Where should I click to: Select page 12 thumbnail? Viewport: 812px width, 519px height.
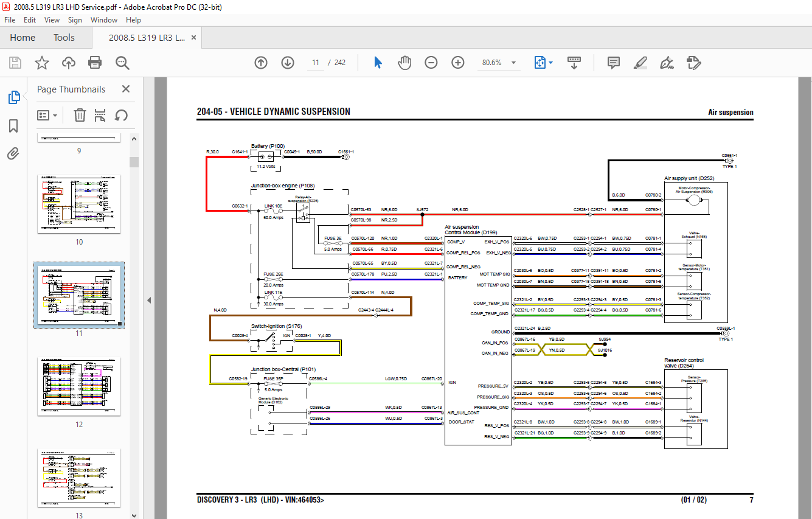[x=79, y=386]
